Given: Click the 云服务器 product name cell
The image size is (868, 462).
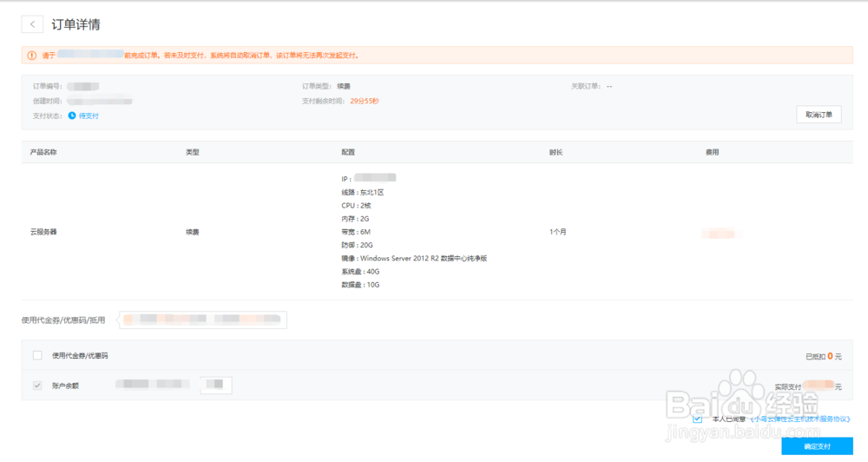Looking at the screenshot, I should 43,232.
